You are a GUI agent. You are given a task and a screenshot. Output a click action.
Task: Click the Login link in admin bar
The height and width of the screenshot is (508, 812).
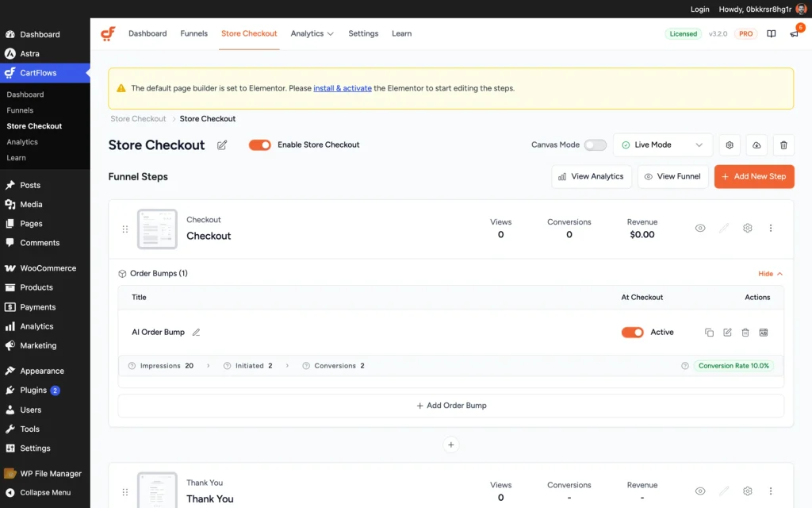click(699, 9)
